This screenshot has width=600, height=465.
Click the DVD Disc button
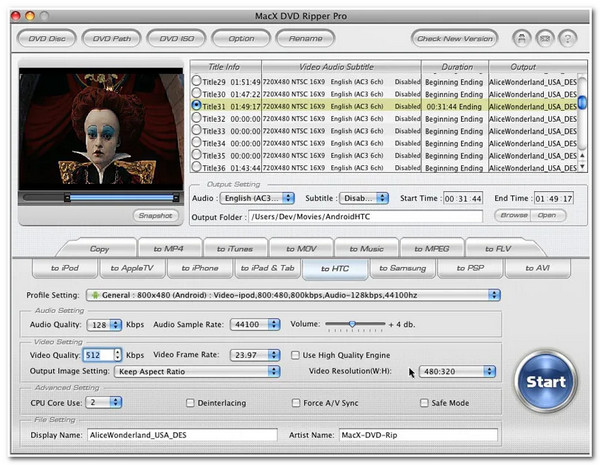(47, 39)
